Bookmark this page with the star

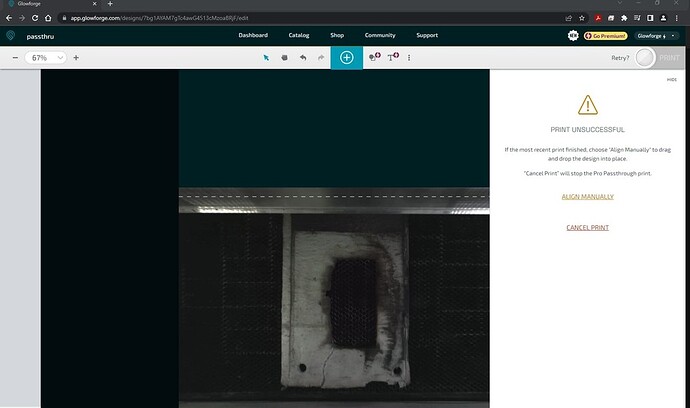(x=582, y=18)
